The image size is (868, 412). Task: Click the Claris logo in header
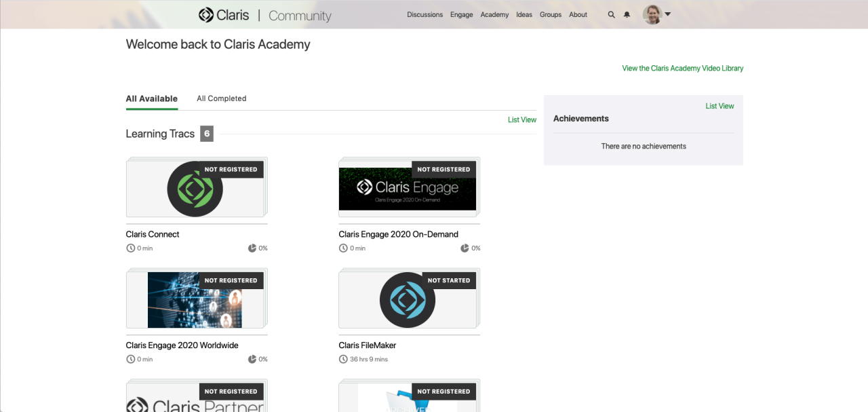[224, 14]
